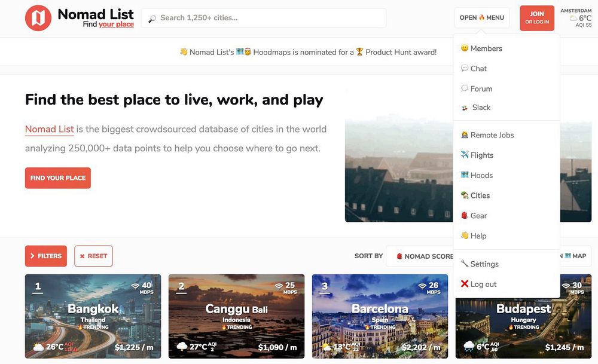Click the search magnifier icon
598x364 pixels.
tap(152, 19)
